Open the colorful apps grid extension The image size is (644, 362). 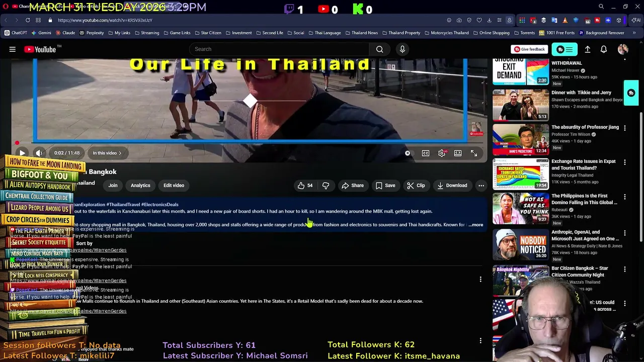click(522, 20)
